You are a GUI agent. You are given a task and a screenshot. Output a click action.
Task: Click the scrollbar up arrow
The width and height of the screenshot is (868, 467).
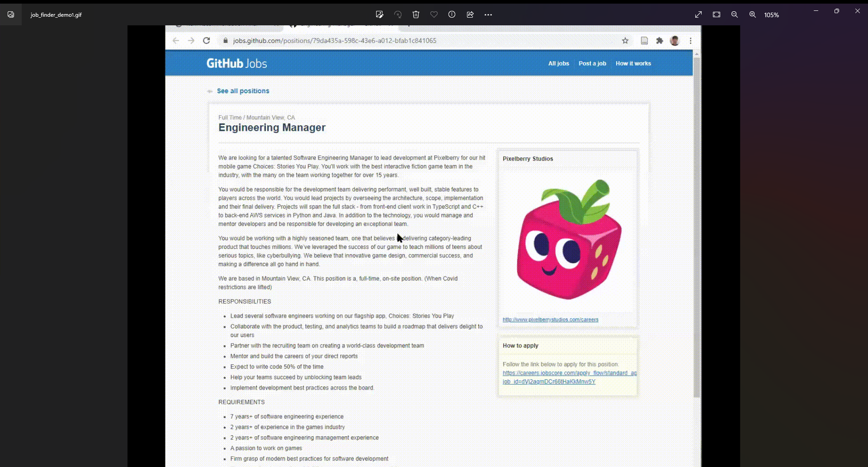[697, 53]
